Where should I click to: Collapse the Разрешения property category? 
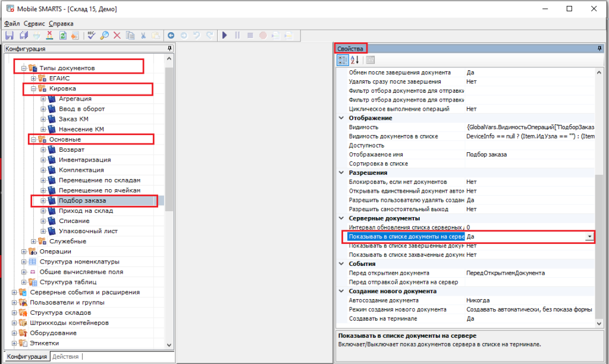pos(341,173)
